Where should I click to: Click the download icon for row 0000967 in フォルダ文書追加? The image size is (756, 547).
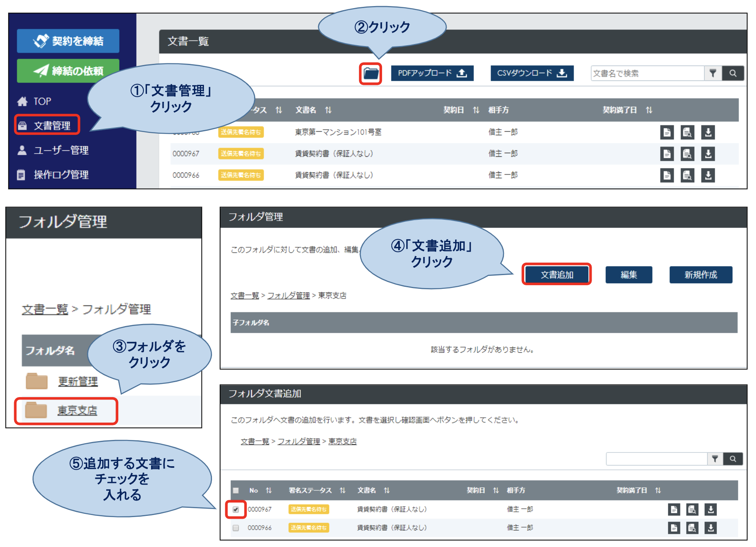tap(711, 509)
